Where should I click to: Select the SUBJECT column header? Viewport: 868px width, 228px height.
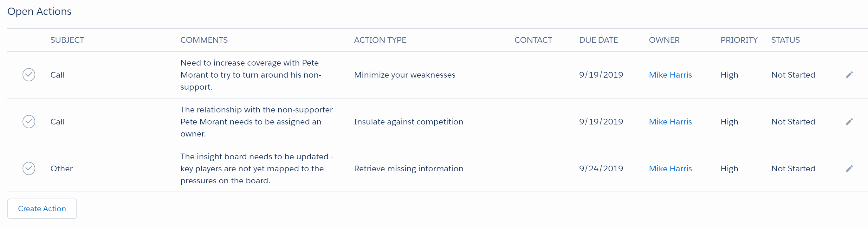point(68,40)
